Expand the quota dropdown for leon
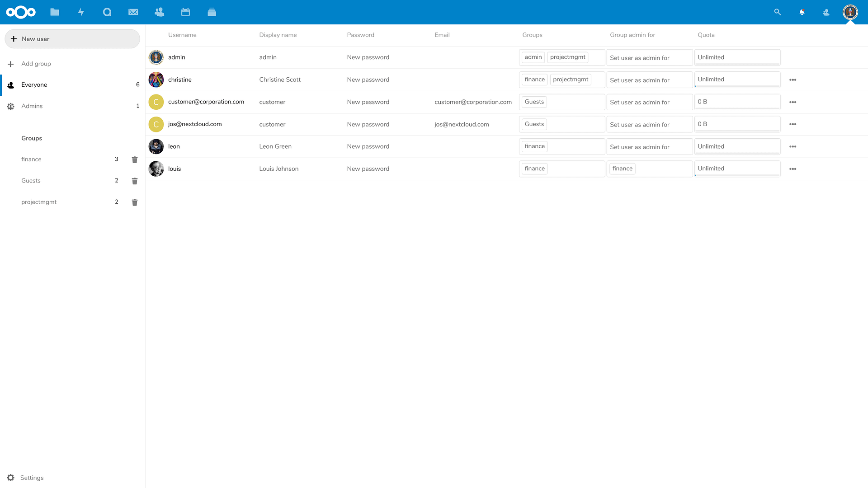 737,146
